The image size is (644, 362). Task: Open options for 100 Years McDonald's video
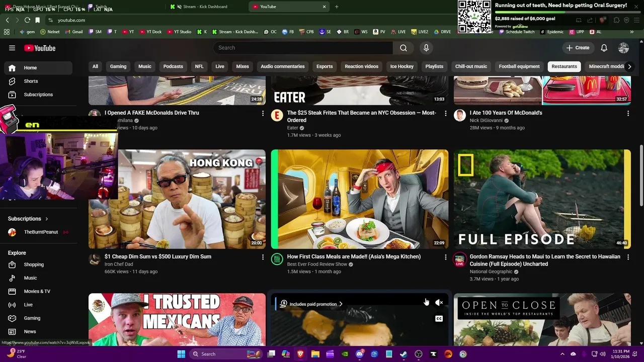628,114
